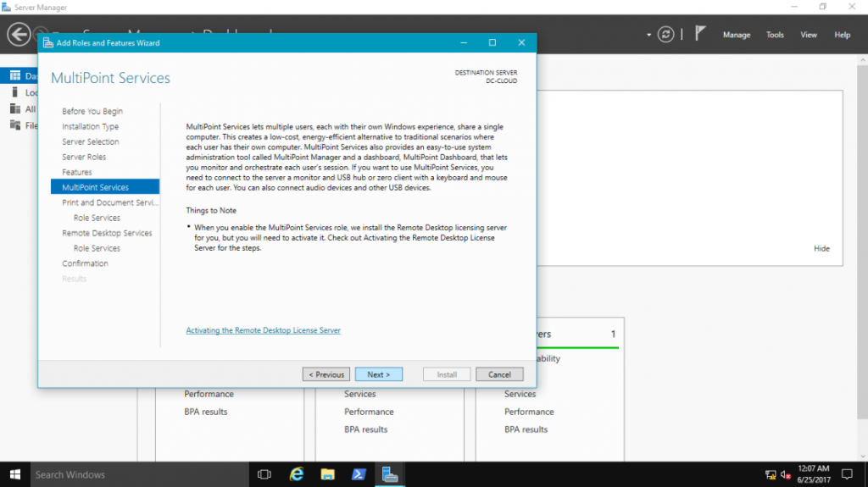Launch Internet Explorer from taskbar

(x=297, y=475)
